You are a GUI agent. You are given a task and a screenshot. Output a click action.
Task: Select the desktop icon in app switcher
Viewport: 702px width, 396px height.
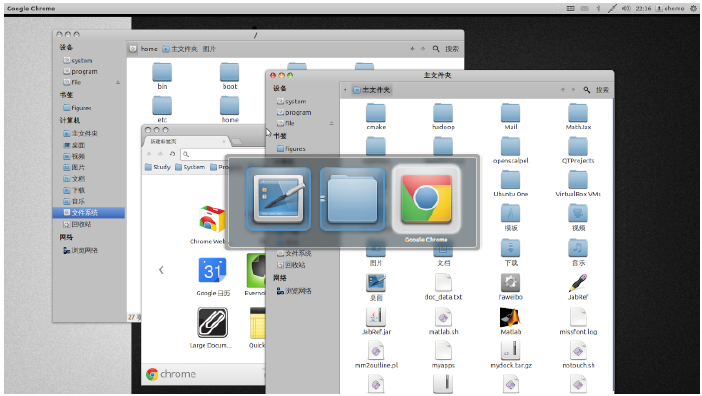tap(278, 200)
